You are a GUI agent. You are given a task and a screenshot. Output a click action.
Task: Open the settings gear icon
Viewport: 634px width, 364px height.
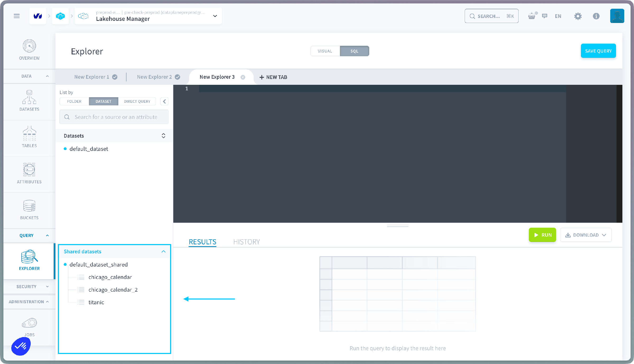[x=578, y=16]
